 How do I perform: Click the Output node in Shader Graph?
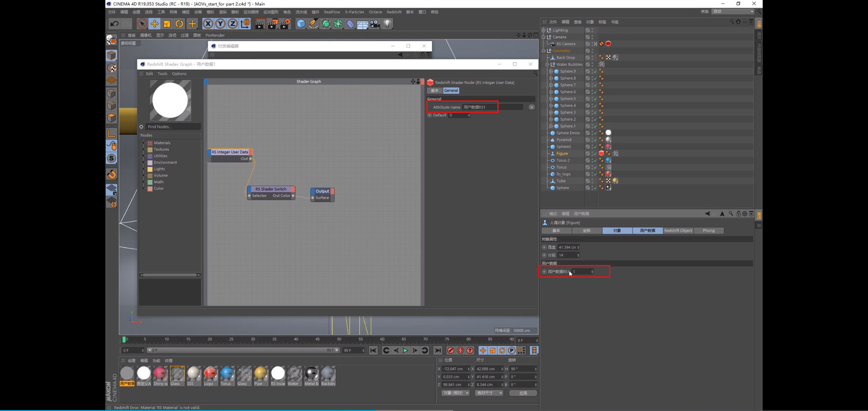pyautogui.click(x=322, y=194)
